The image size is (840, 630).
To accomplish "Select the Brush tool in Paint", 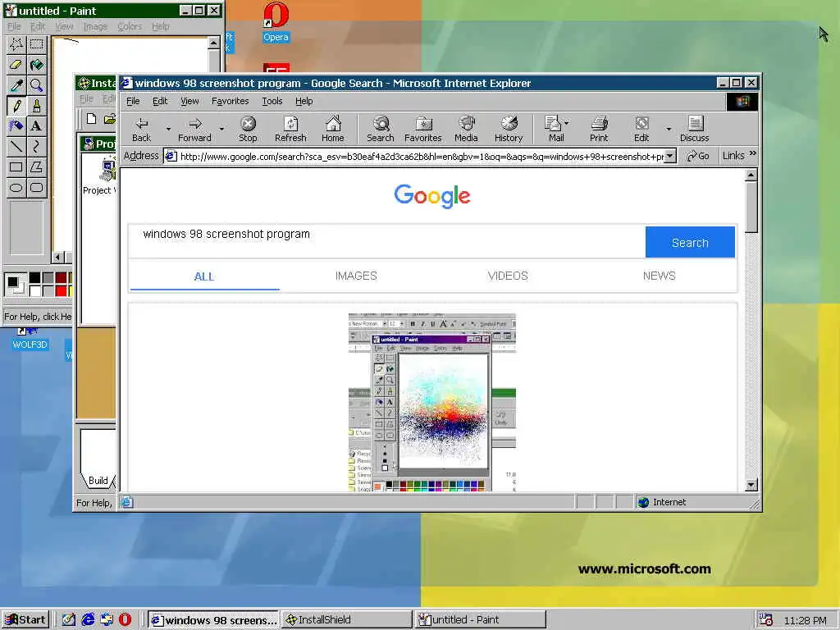I will [36, 106].
